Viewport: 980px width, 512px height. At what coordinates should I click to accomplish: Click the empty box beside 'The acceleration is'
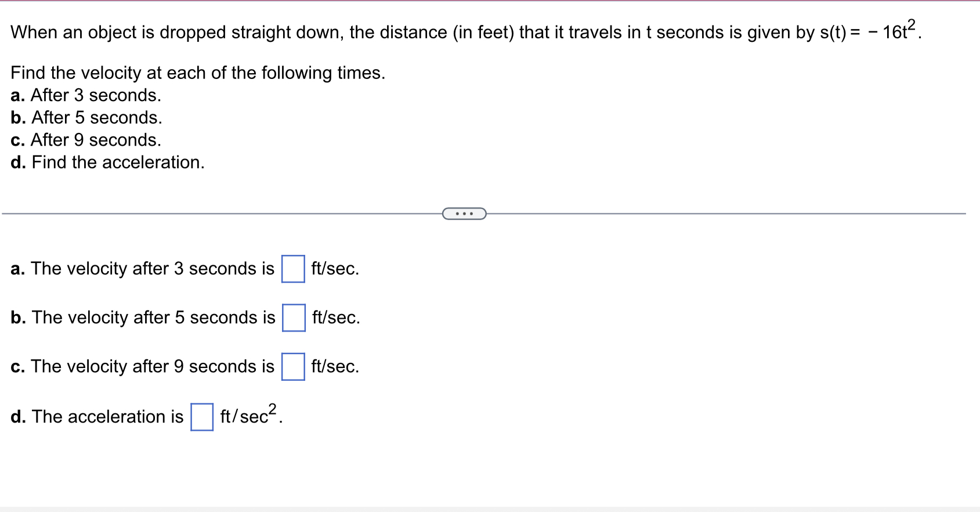(x=201, y=416)
